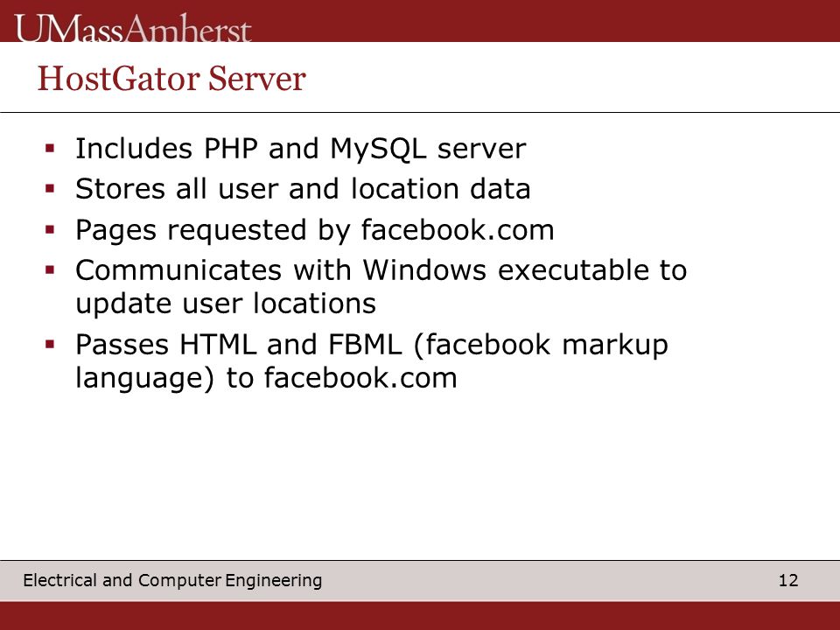
Task: Select the Stores all user and location data line
Action: pyautogui.click(x=303, y=189)
